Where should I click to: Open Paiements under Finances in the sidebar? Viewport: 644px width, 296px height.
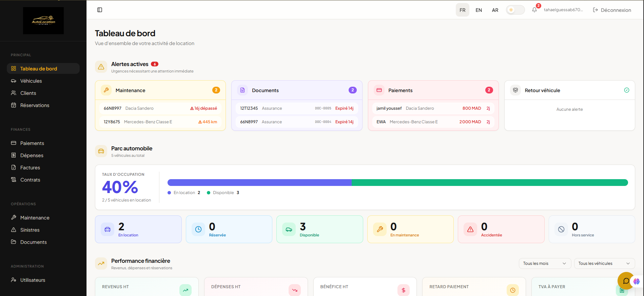(43, 143)
